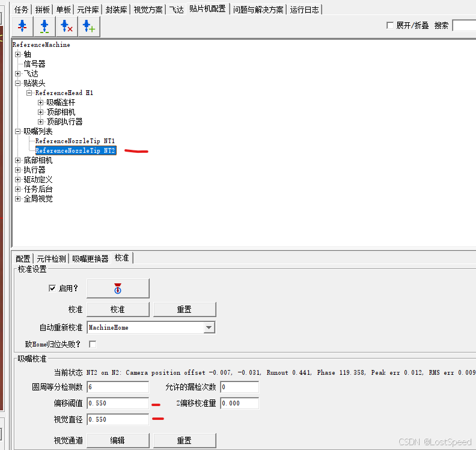Click the nozzle icon with red X
Screen dimensions: 476x450
tap(67, 26)
